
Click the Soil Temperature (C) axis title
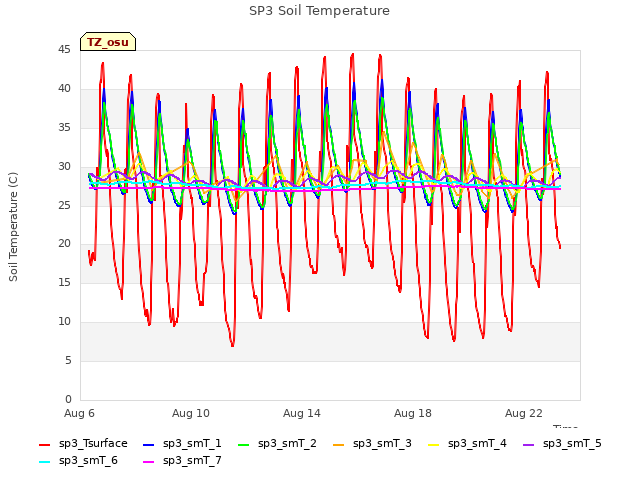[13, 227]
